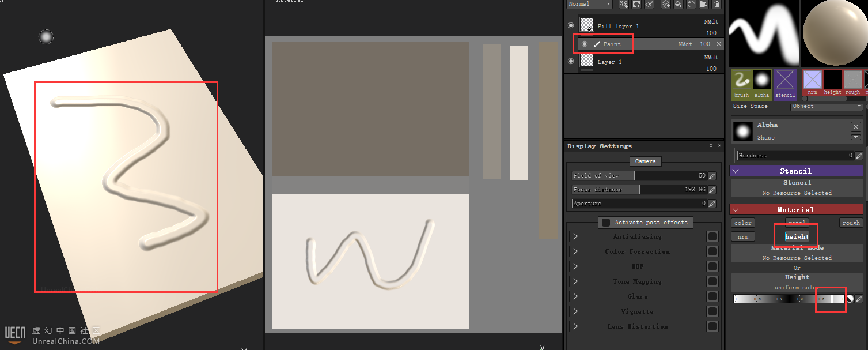Click the Height uniform color grayscale slider
The width and height of the screenshot is (868, 350).
tap(788, 299)
